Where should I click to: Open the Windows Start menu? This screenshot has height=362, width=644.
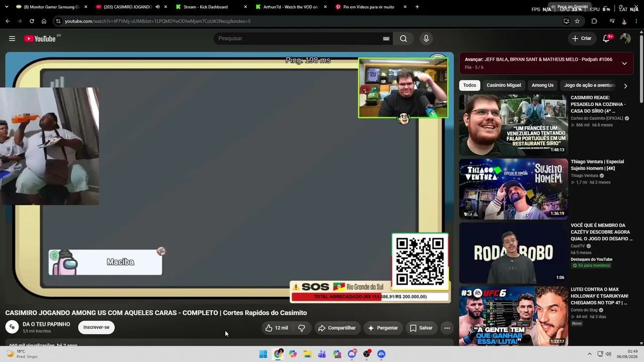pos(263,354)
